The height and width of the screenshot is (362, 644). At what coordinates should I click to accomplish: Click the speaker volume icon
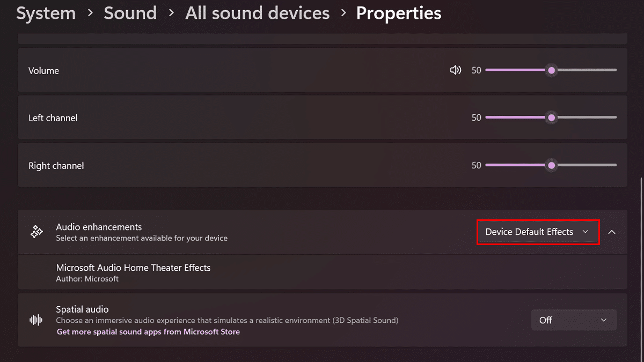455,70
